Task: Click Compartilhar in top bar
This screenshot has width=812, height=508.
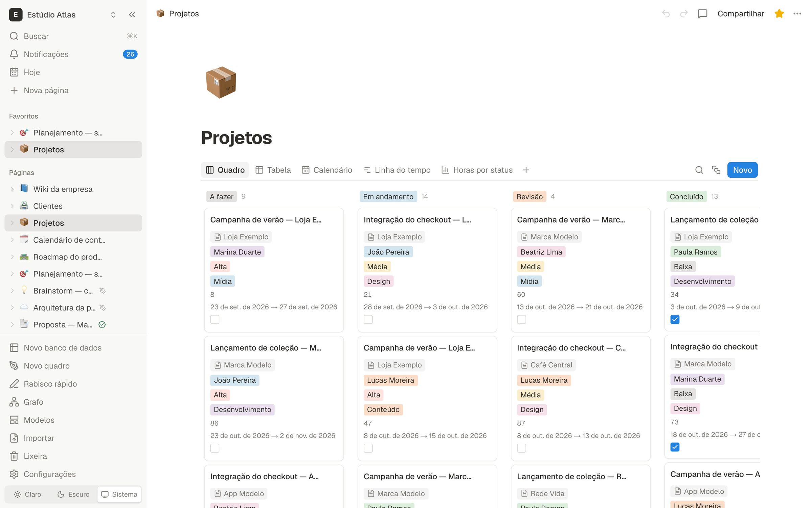Action: (x=741, y=14)
